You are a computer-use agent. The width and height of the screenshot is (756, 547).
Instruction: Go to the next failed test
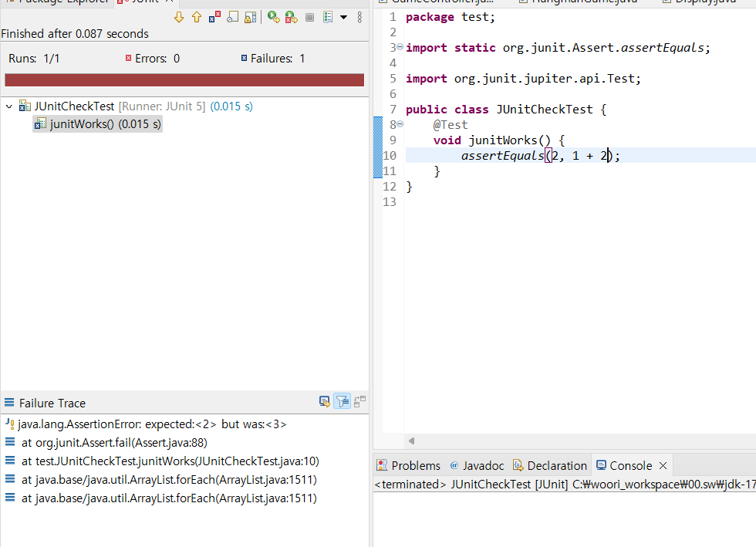179,18
